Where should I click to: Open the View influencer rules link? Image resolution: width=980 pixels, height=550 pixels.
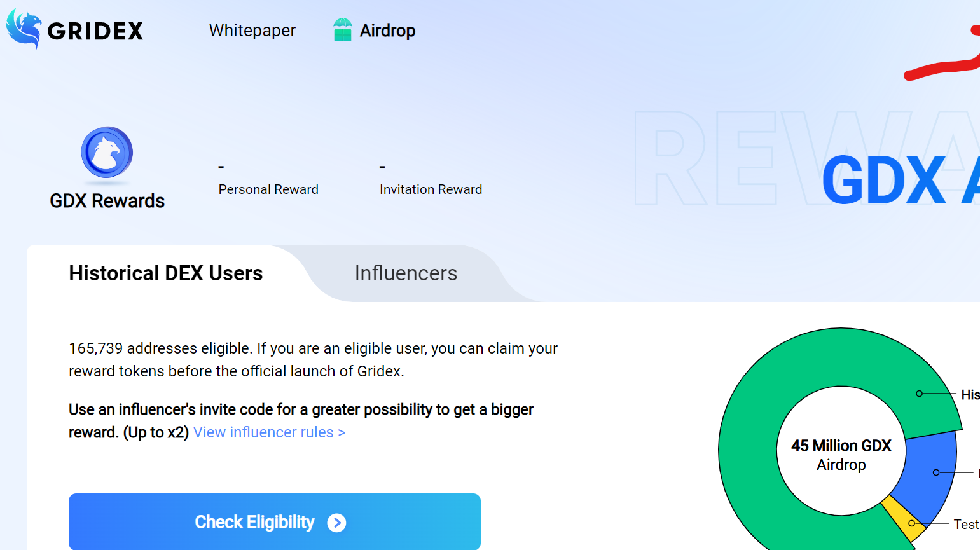(x=269, y=432)
